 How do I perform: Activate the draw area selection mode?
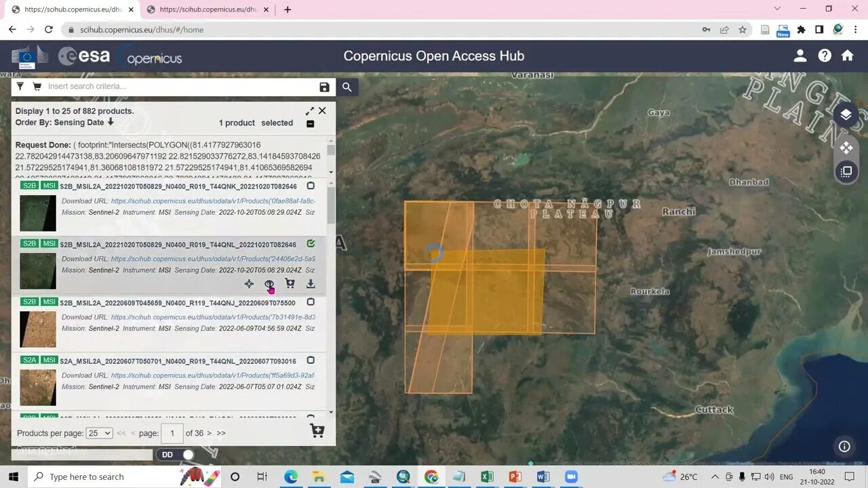coord(846,171)
